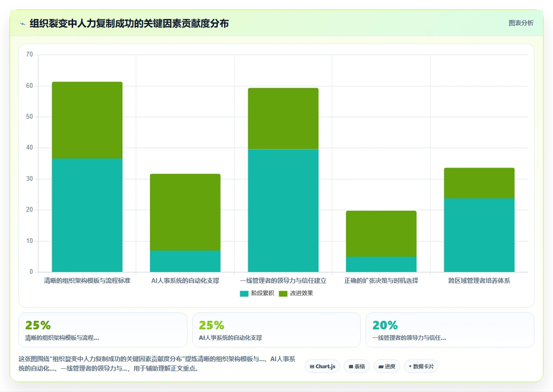
Task: Click the green bar segment for 跨区域管理者培养体系
Action: click(479, 183)
